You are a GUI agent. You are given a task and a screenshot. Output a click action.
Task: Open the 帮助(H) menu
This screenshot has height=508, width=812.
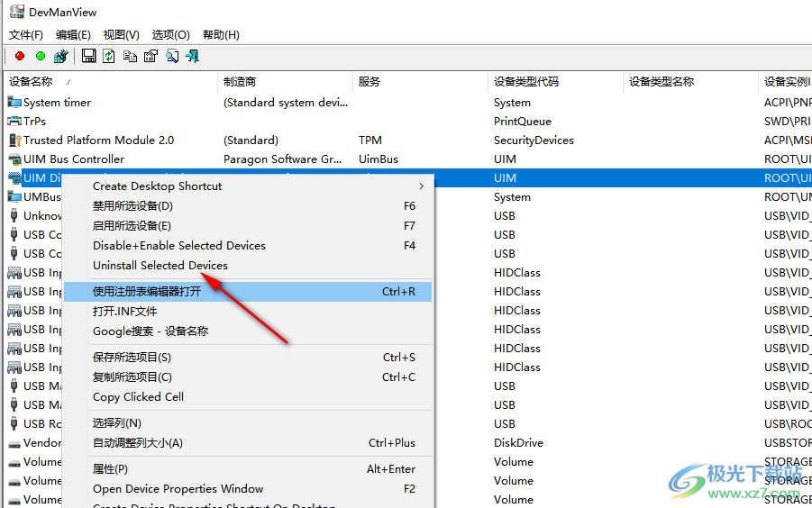click(x=221, y=34)
